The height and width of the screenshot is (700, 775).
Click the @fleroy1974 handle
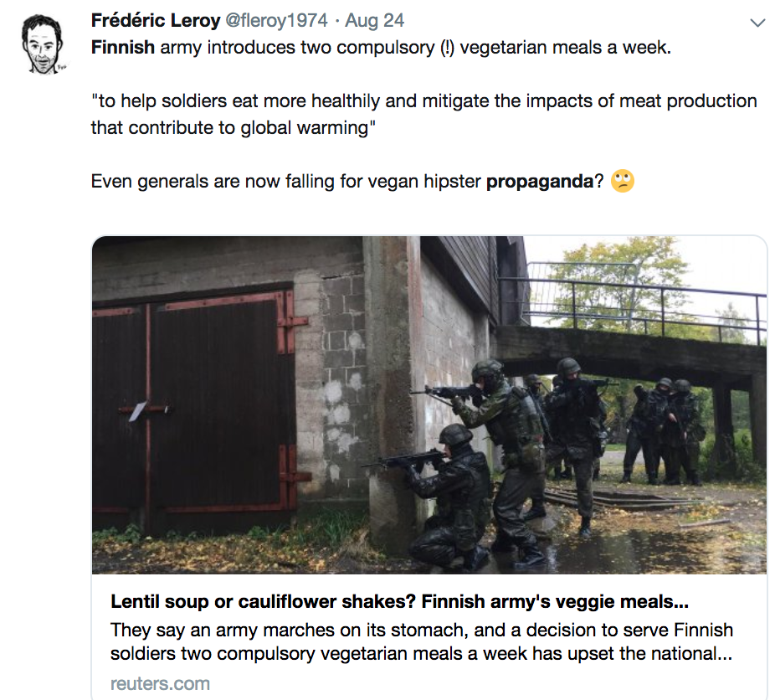pos(277,21)
